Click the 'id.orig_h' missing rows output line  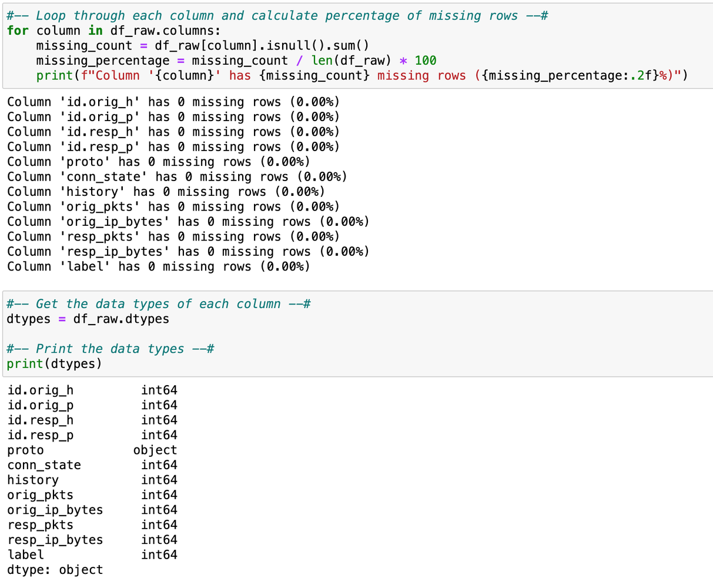173,102
